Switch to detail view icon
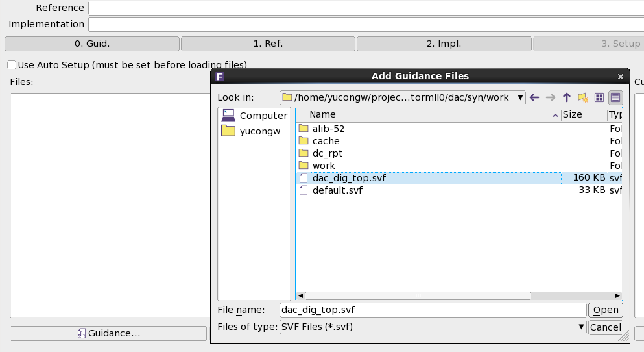 615,97
